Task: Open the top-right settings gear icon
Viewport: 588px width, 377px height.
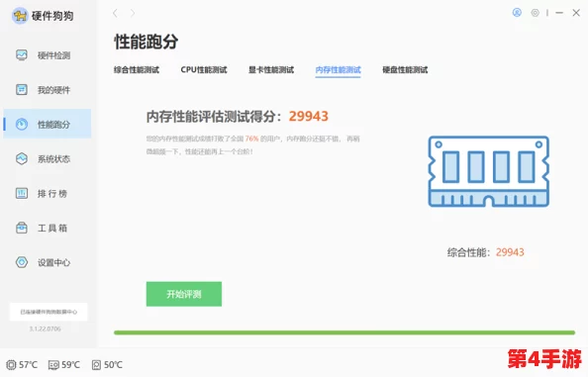Action: pos(536,13)
